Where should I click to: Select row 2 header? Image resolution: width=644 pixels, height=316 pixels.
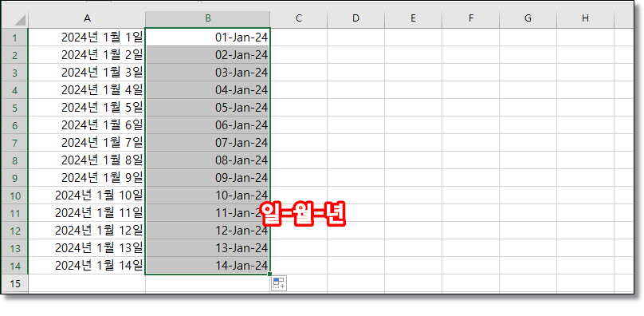point(15,55)
